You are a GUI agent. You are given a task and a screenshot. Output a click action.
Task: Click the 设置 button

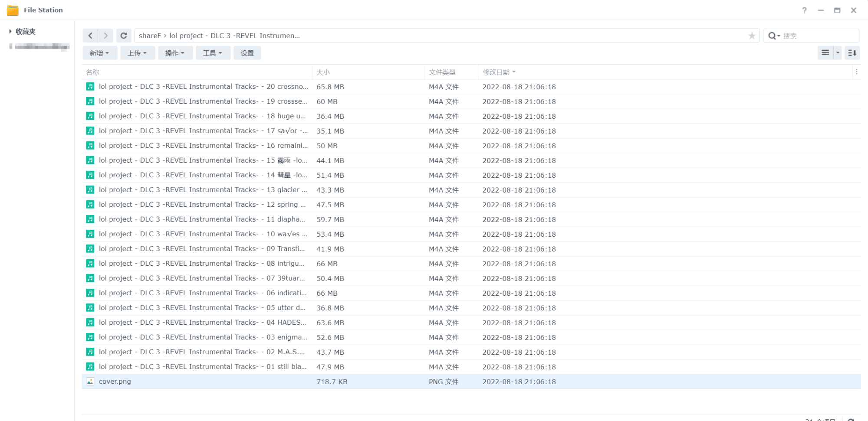247,53
